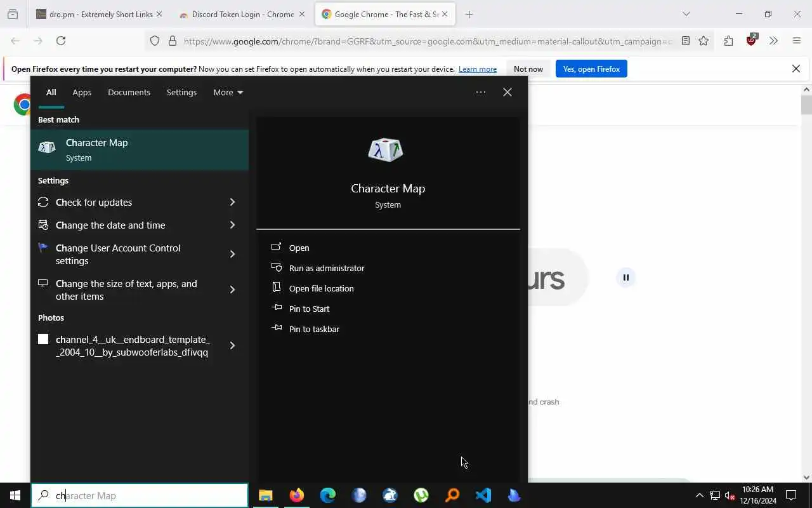The height and width of the screenshot is (508, 812).
Task: Click the Open action icon
Action: click(276, 247)
